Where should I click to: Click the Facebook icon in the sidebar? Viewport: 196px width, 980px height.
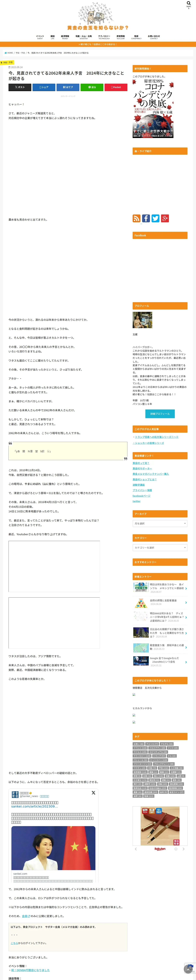point(146,218)
